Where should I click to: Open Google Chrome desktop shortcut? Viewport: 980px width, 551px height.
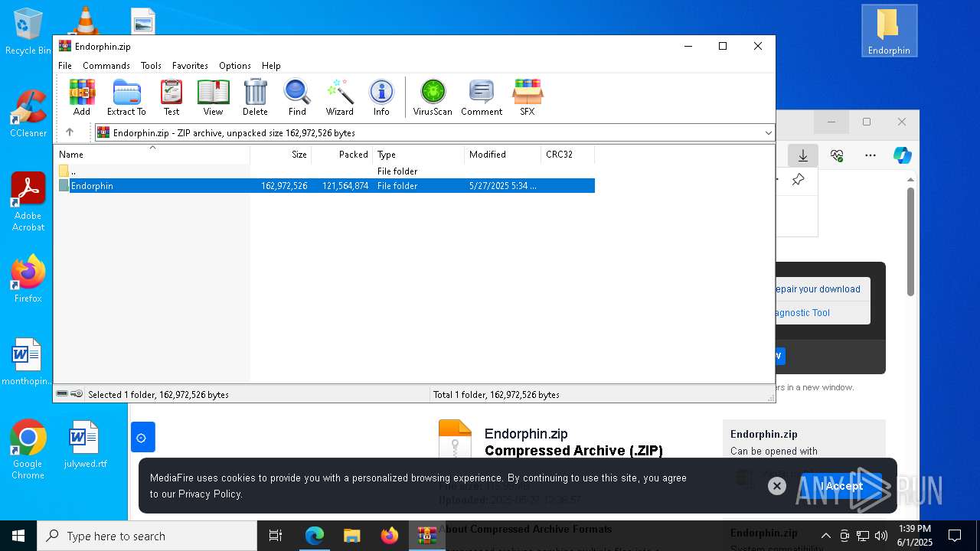coord(28,449)
